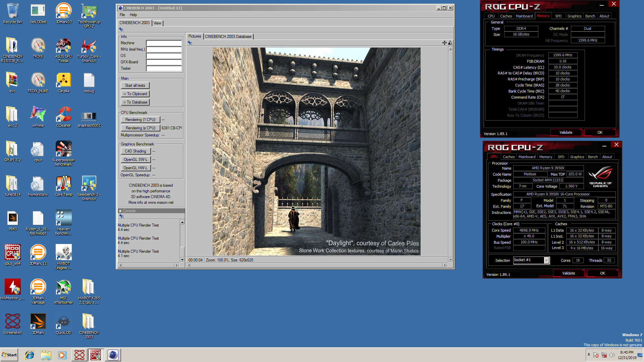This screenshot has width=644, height=362.
Task: Click the To Clipboard button
Action: [x=135, y=94]
